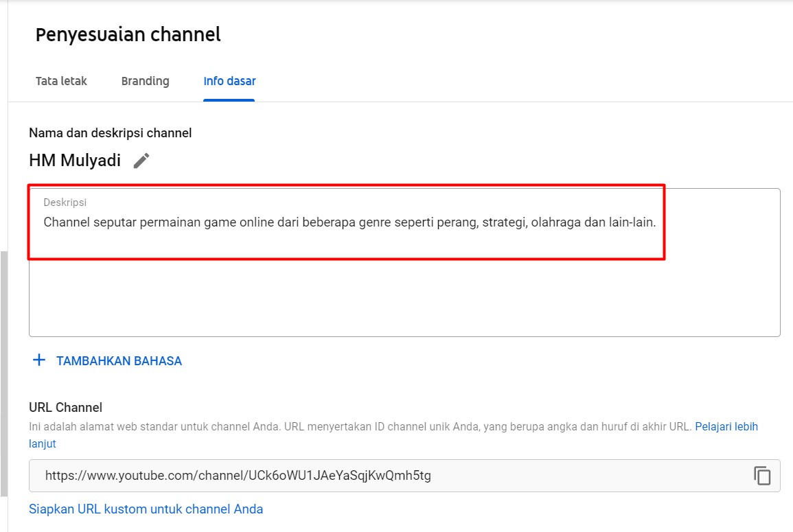Switch to the Tata letak tab
This screenshot has height=532, width=793.
pos(61,81)
